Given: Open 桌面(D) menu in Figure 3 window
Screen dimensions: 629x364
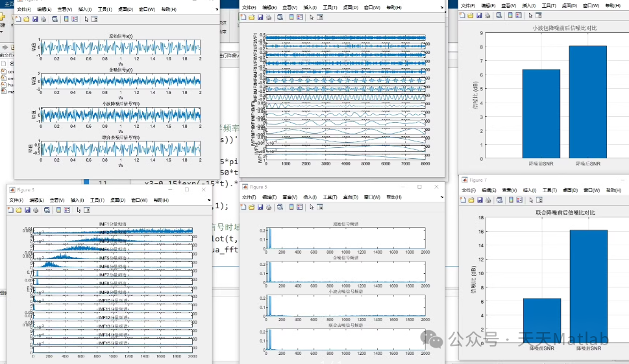Looking at the screenshot, I should (x=118, y=200).
